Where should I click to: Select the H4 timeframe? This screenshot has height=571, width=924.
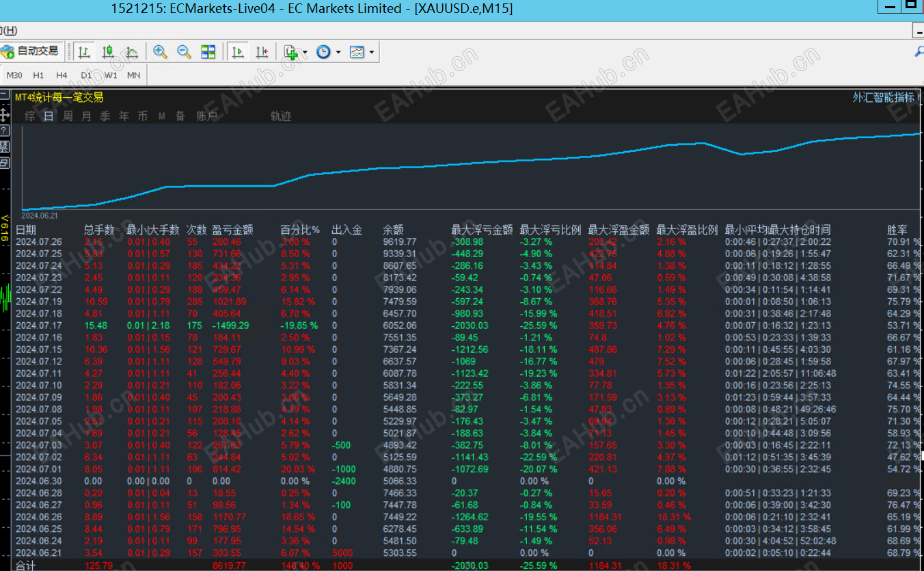[x=62, y=75]
